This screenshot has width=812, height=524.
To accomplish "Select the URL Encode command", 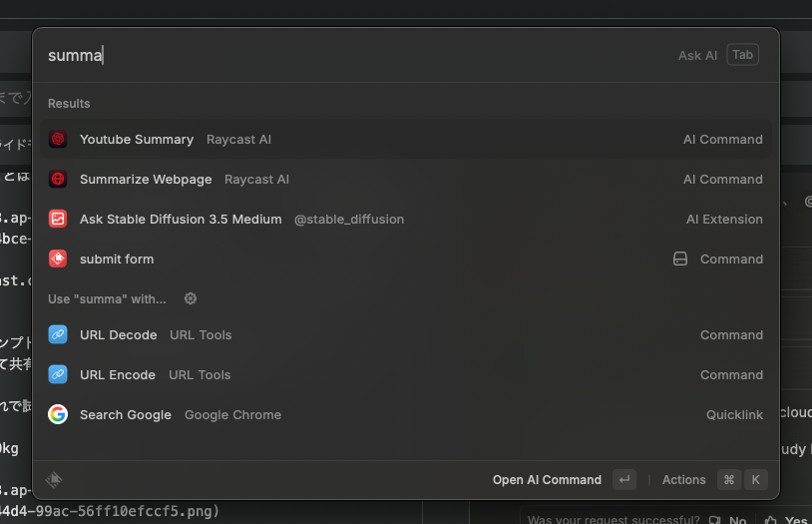I will [406, 374].
